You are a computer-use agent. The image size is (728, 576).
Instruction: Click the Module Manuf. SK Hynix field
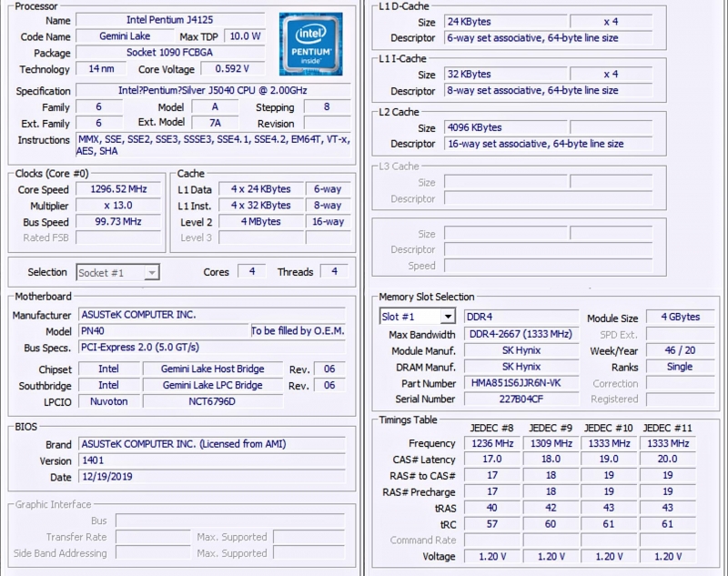tap(521, 350)
